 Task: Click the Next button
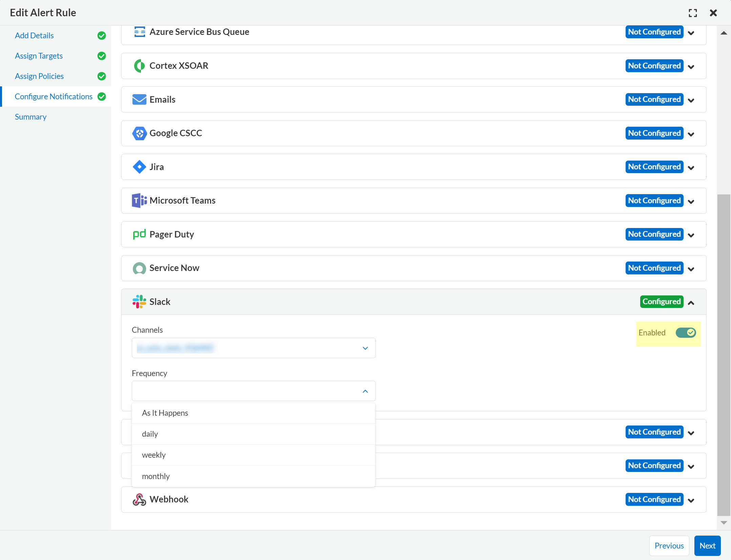pyautogui.click(x=707, y=546)
